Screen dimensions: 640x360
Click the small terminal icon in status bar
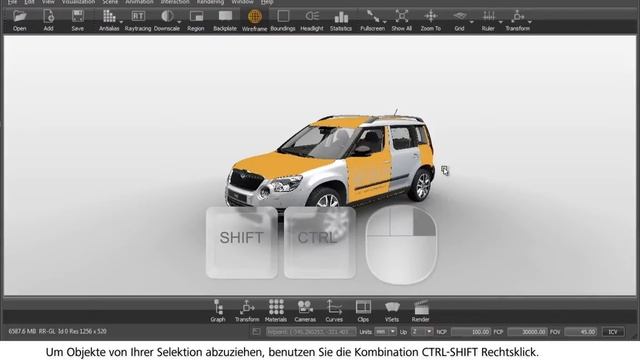[256, 332]
